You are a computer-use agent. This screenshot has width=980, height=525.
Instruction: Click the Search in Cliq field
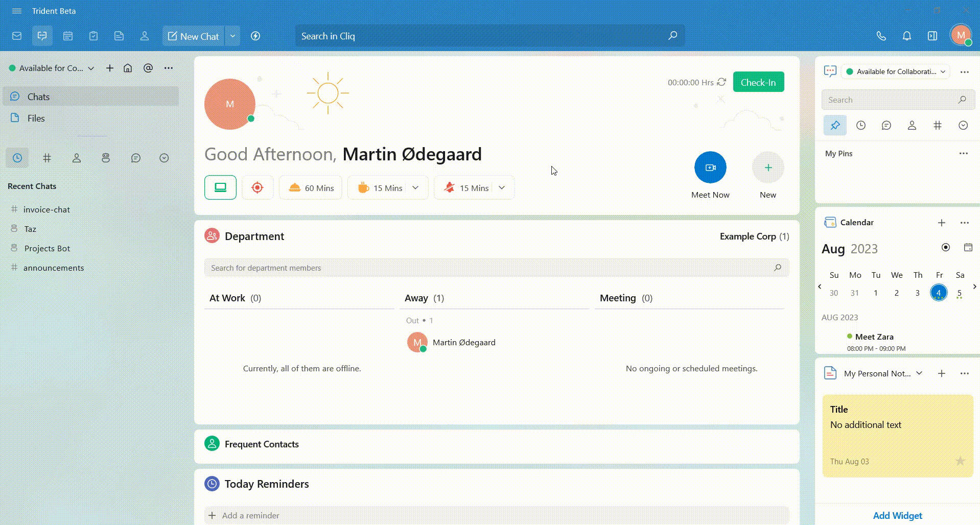(x=480, y=36)
